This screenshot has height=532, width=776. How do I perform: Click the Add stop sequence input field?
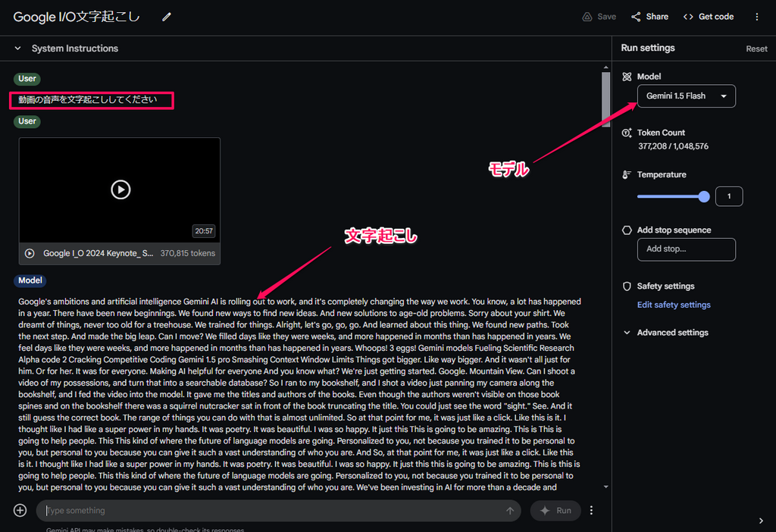686,249
